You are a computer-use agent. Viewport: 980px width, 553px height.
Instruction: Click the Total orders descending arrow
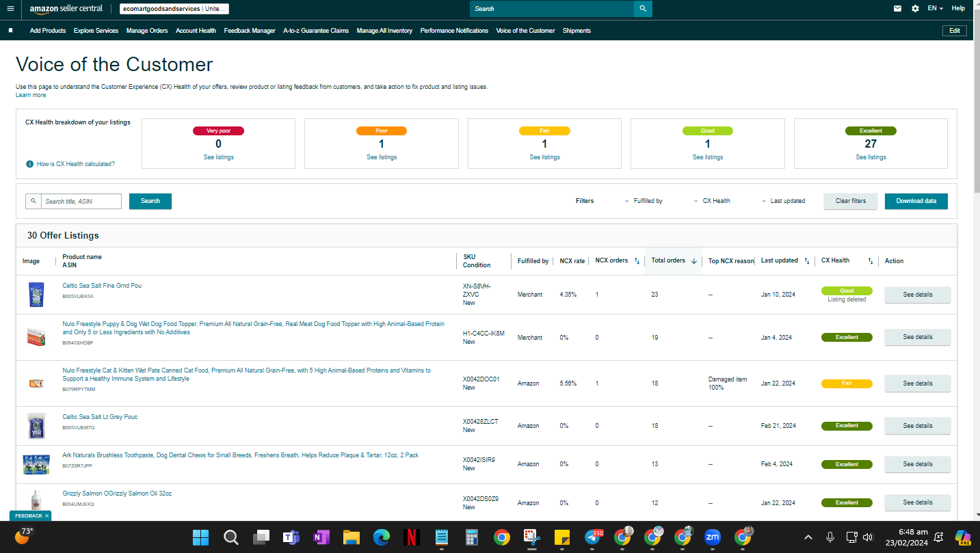click(694, 260)
